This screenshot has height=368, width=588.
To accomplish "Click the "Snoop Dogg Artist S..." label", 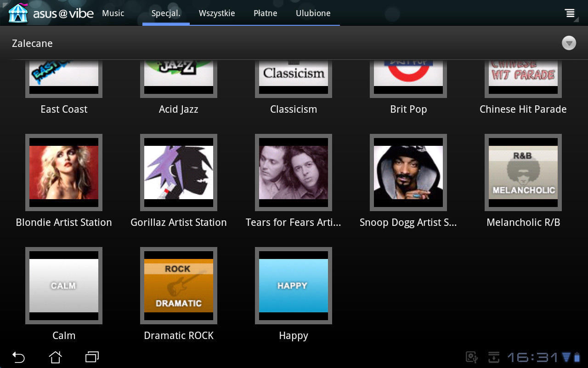I will tap(408, 223).
